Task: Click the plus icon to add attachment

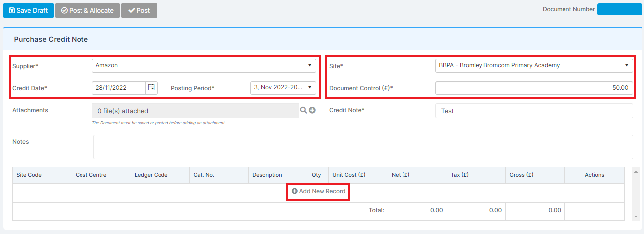Action: [312, 110]
